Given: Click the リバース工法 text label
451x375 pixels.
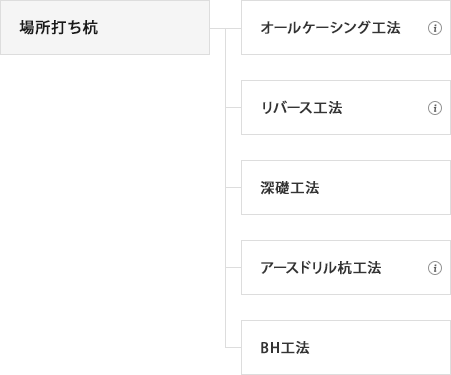Looking at the screenshot, I should click(x=301, y=108).
